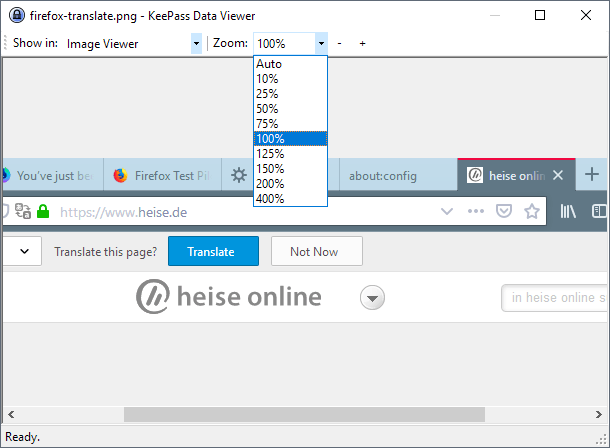The image size is (610, 448).
Task: Click the scroll right arrow
Action: point(598,414)
